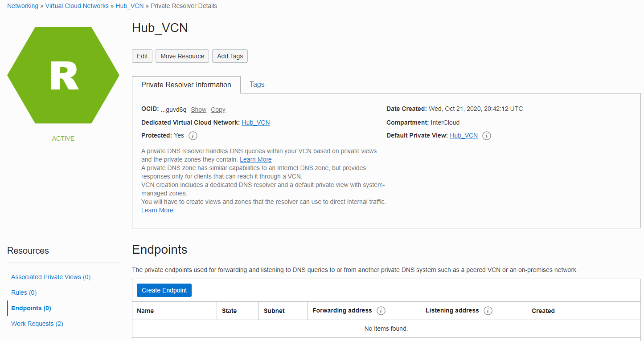Click the Move Resource button
Image resolution: width=644 pixels, height=341 pixels.
pyautogui.click(x=182, y=56)
